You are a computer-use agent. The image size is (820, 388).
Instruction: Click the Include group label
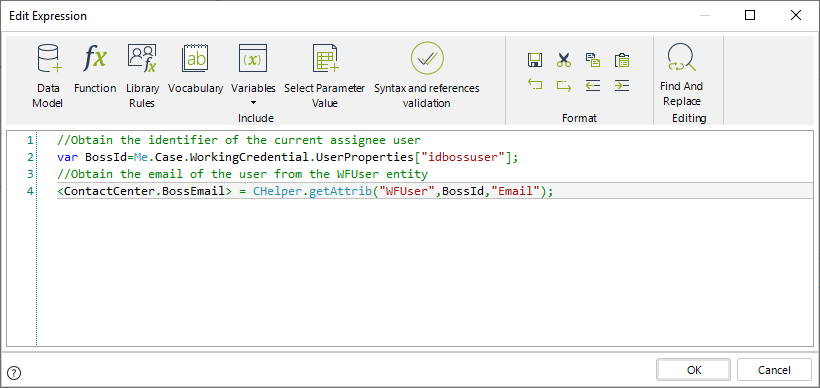pos(256,118)
